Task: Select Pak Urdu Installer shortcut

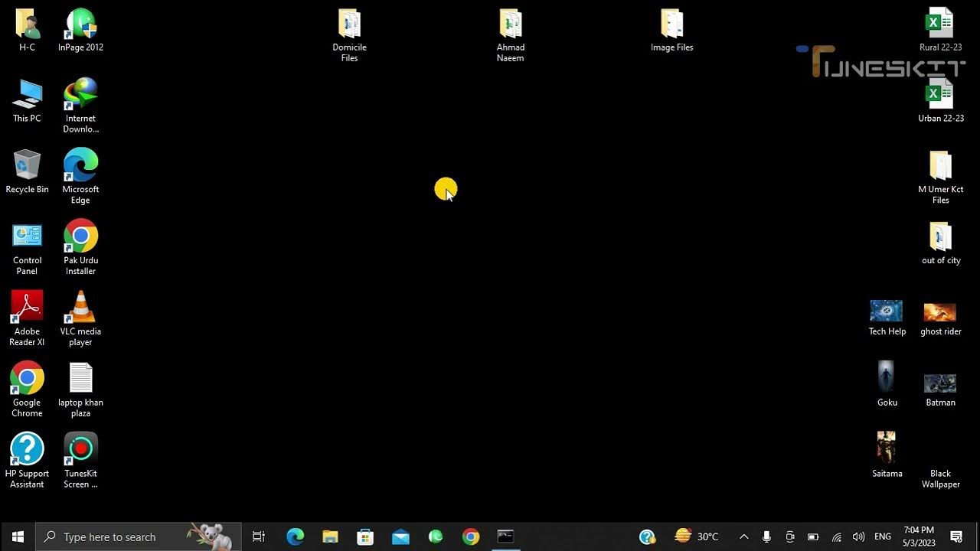Action: pos(80,248)
